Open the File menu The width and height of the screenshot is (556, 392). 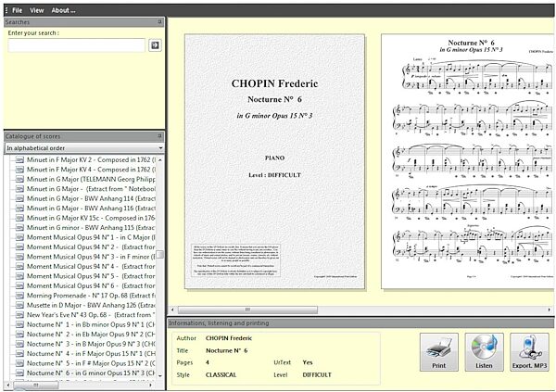point(17,10)
